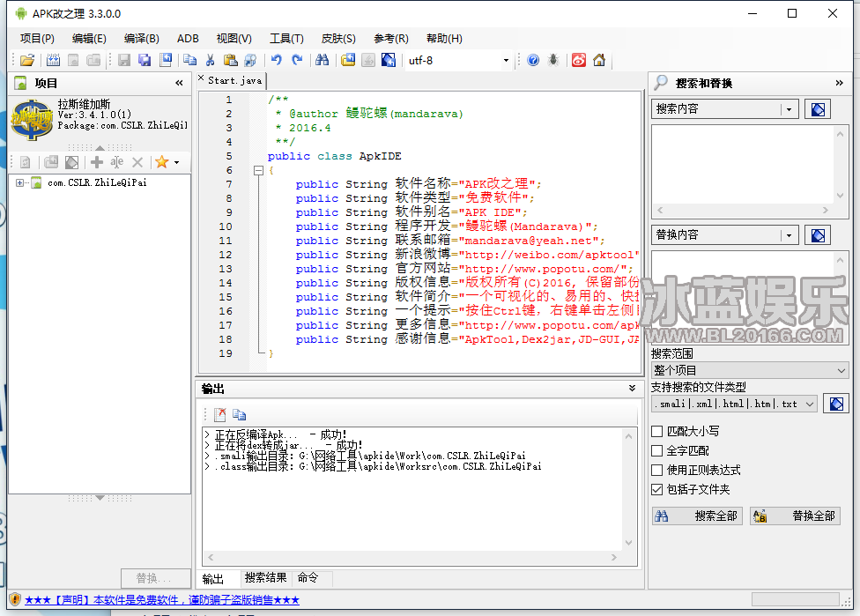Viewport: 860px width, 616px height.
Task: Open the 皮肤(S) menu
Action: [x=338, y=39]
